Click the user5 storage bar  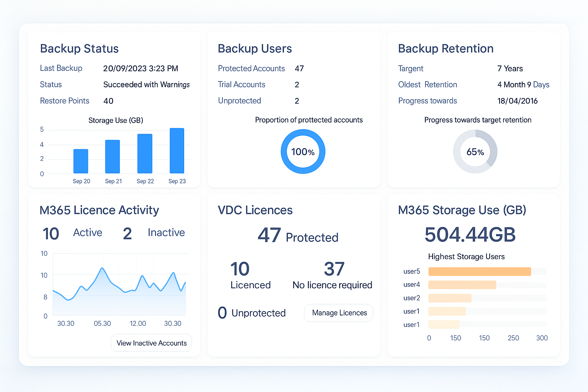(479, 271)
